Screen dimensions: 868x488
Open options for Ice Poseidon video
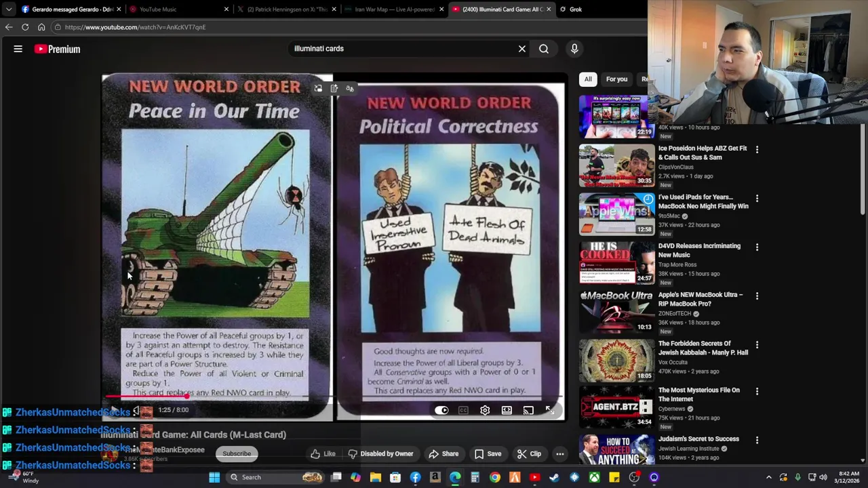(757, 149)
